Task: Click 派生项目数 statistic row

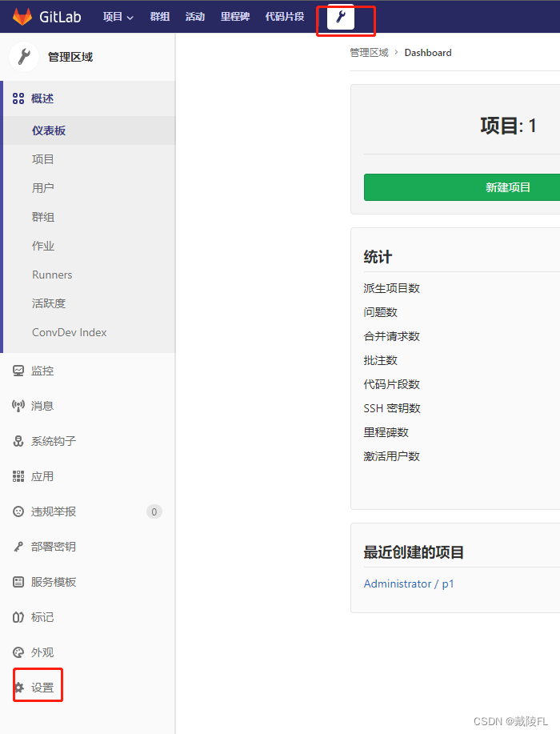Action: click(391, 288)
